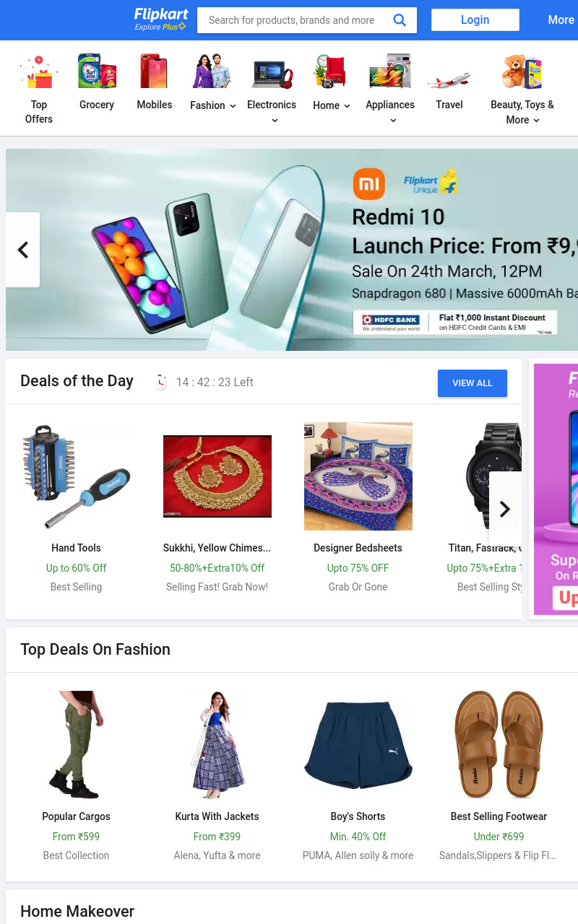Open the Mobiles category icon

(x=154, y=71)
